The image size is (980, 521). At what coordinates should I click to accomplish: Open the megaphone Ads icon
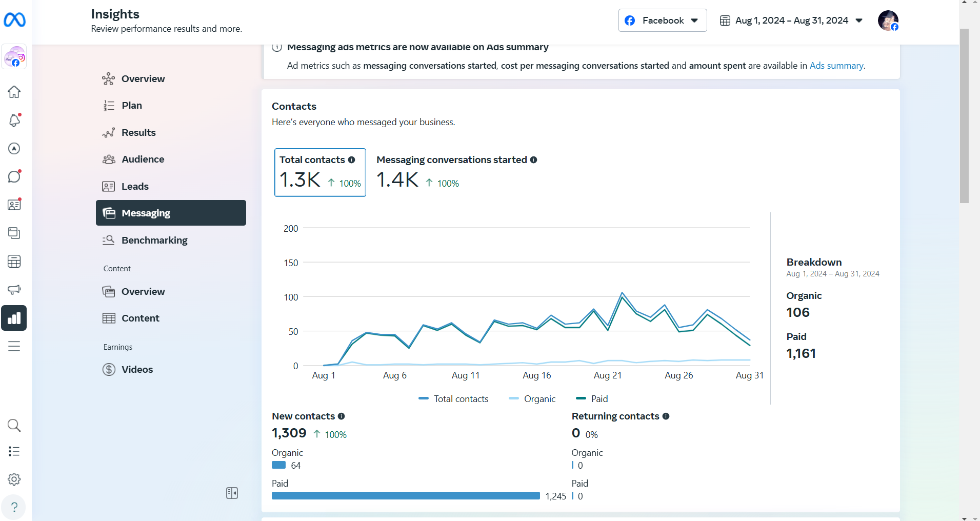tap(14, 289)
